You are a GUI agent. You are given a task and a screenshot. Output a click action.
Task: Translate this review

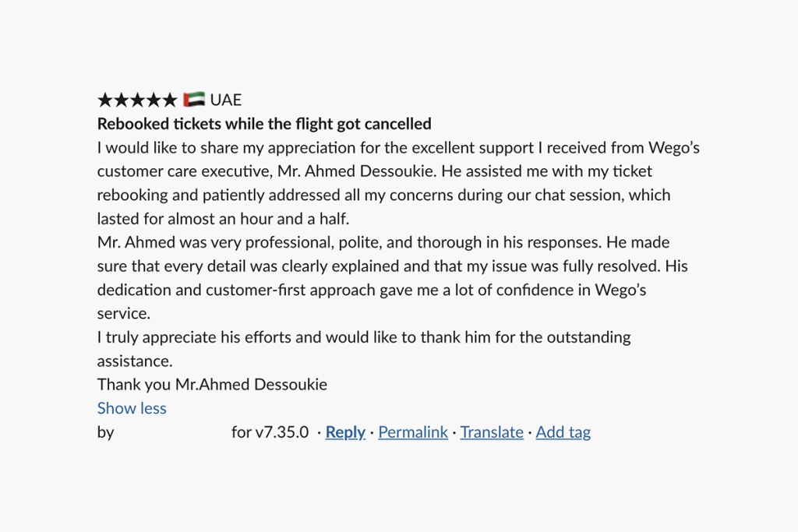(x=492, y=432)
